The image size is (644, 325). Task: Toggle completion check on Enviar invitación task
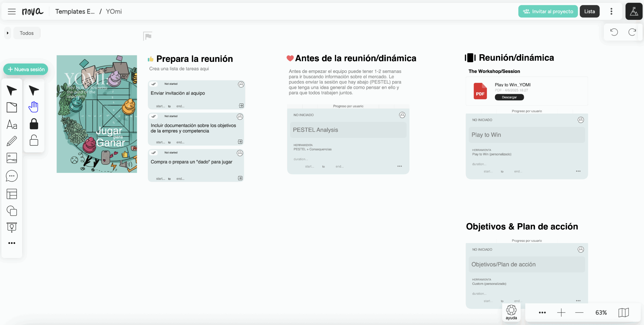[154, 84]
